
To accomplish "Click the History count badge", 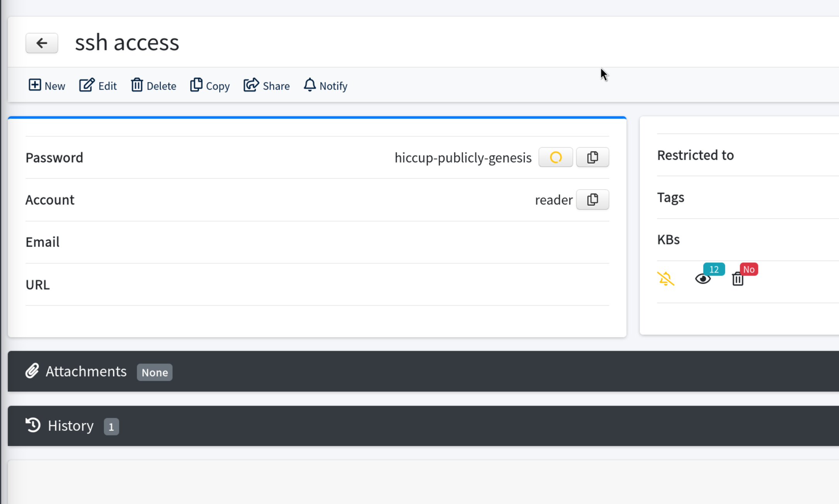I will [x=111, y=427].
